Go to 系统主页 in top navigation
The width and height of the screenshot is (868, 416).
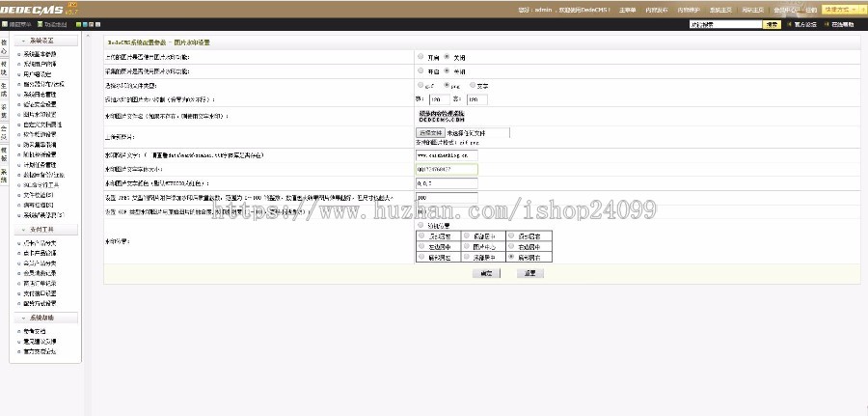pyautogui.click(x=720, y=10)
